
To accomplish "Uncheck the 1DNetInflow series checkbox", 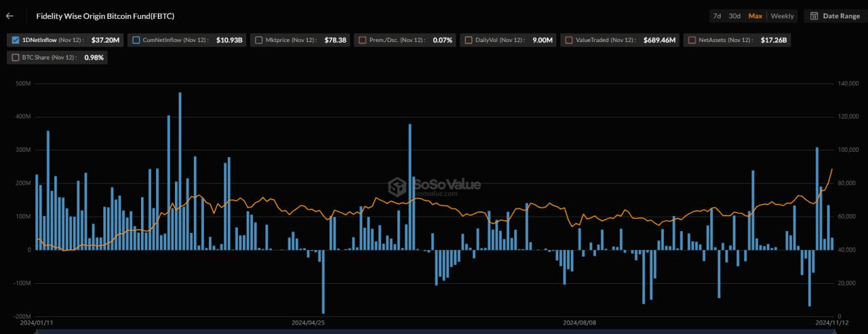I will point(16,41).
